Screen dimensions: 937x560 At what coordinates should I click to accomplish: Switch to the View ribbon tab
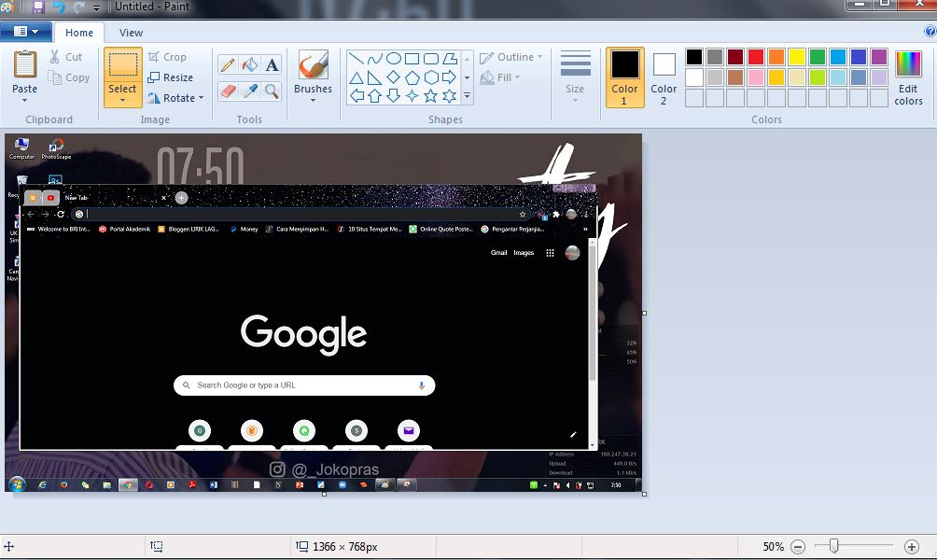coord(131,33)
